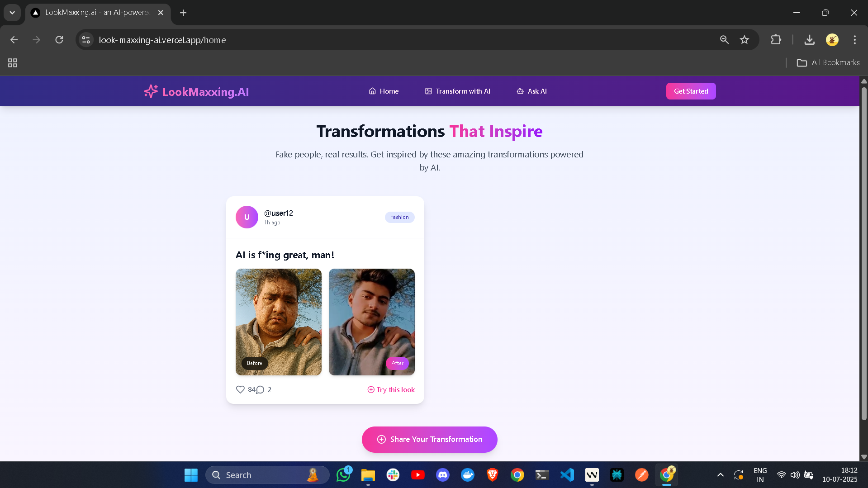This screenshot has height=488, width=868.
Task: Switch to the LookMaxxing.ai browser tab
Action: (x=90, y=13)
